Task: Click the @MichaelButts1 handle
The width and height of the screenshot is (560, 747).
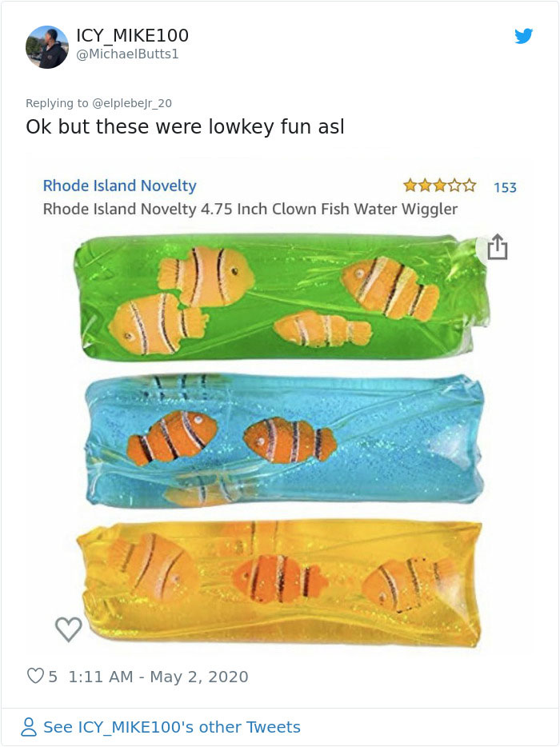Action: point(127,54)
